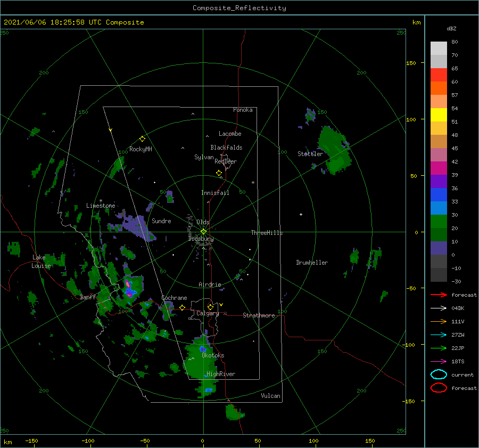The image size is (479, 448).
Task: Click the white asterisk above Limestone
Action: click(x=101, y=201)
